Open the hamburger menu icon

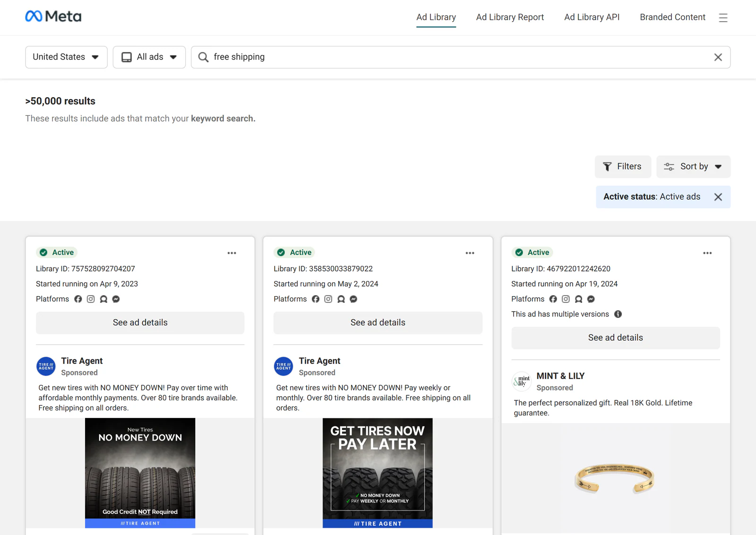[x=723, y=17]
